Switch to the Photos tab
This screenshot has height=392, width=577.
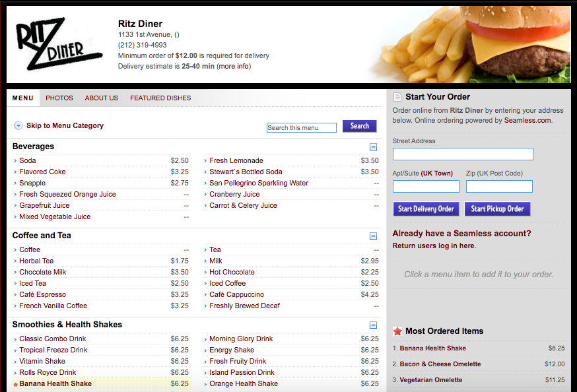pos(59,98)
